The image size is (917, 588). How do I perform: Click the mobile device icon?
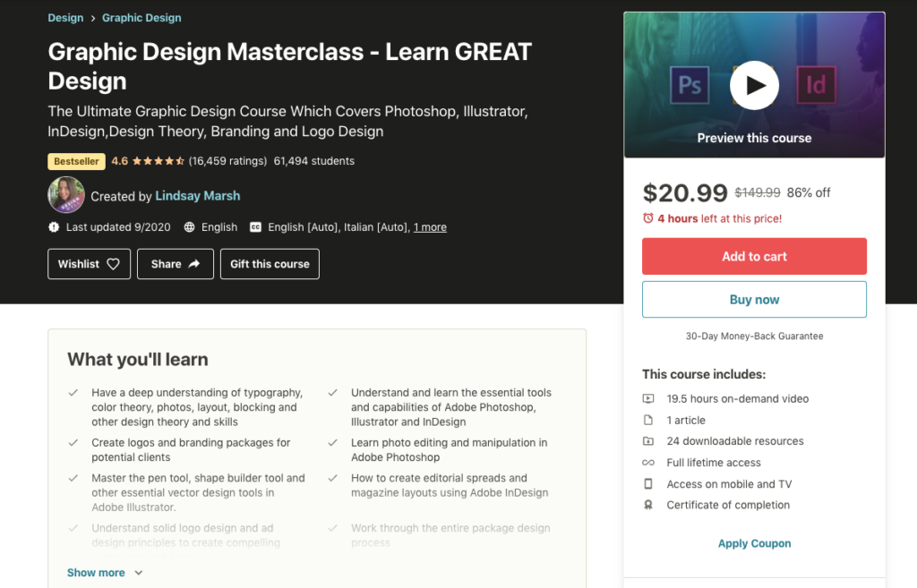[648, 484]
